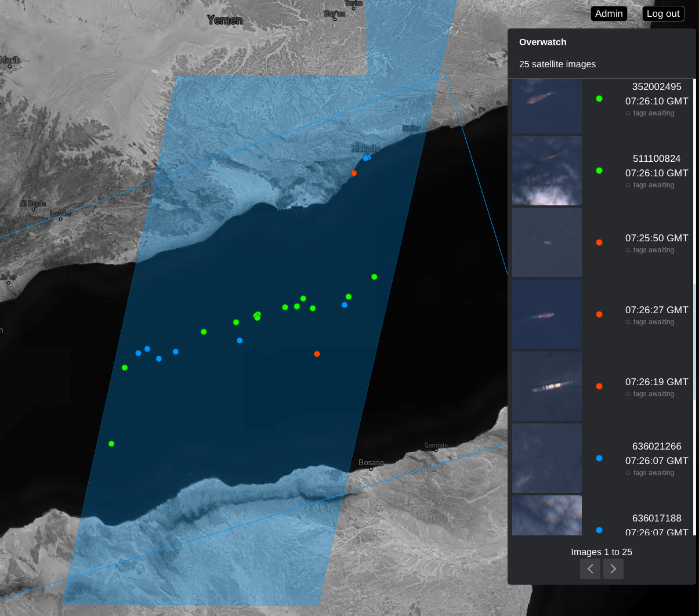Click the red status dot beside 07:25:50 GMT

point(599,243)
